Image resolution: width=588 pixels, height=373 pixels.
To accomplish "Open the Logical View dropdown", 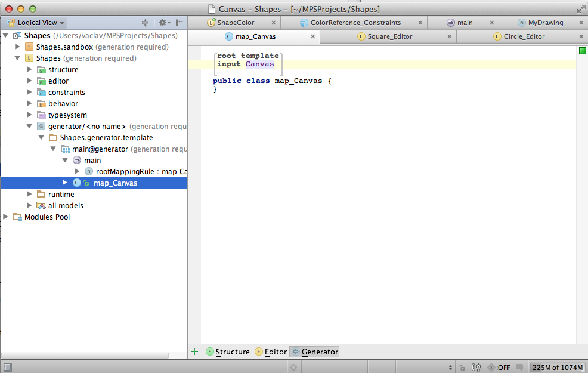I will (36, 23).
